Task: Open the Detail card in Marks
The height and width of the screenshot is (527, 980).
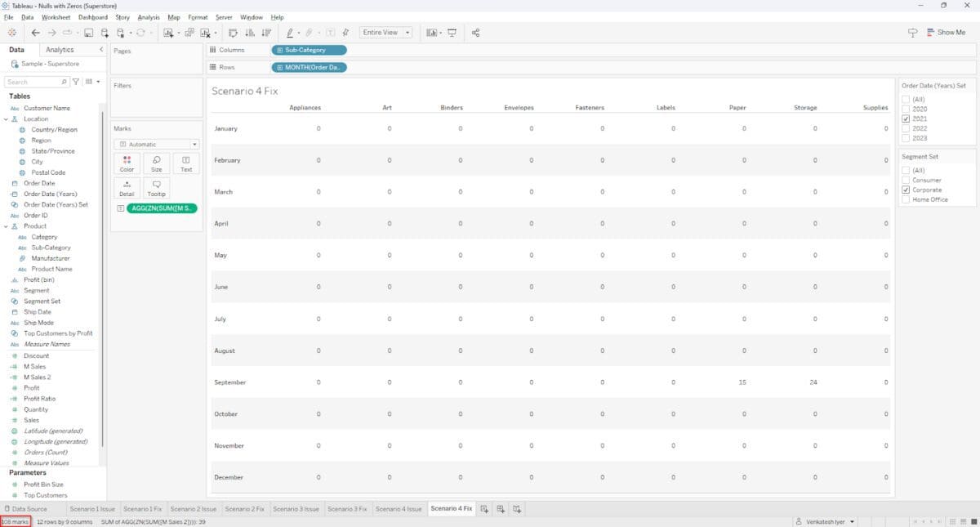Action: point(127,188)
